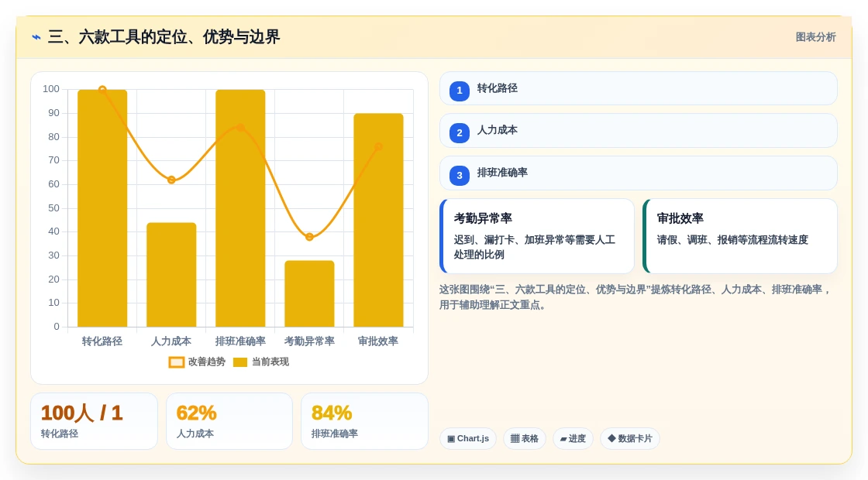
Task: Click the trend line point above 审批效率
Action: click(379, 146)
